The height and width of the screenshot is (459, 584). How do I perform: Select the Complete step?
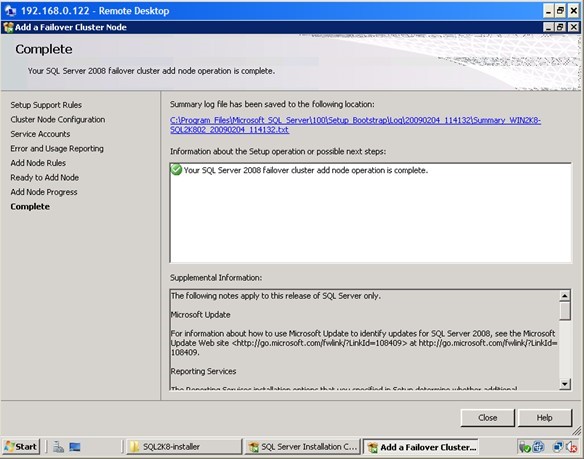[30, 207]
